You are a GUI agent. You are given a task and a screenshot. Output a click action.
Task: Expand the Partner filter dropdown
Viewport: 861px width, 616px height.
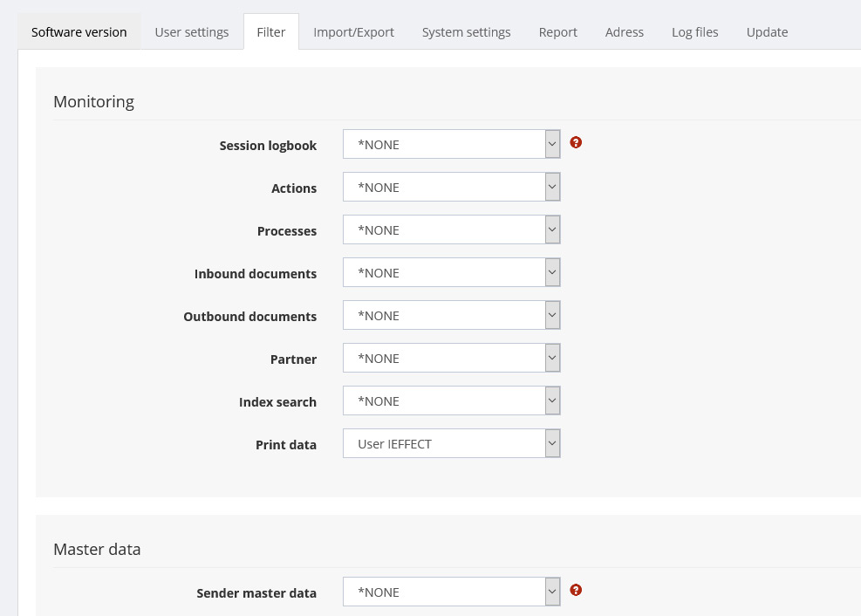click(451, 359)
